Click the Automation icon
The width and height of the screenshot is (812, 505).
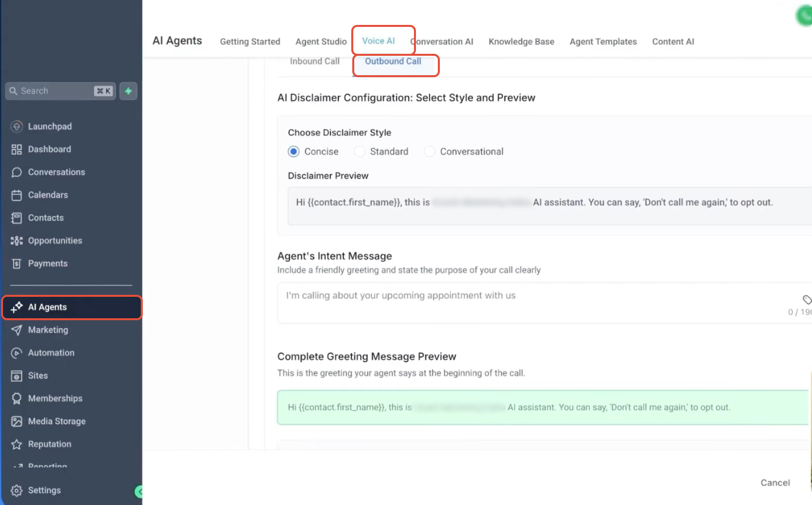tap(17, 353)
